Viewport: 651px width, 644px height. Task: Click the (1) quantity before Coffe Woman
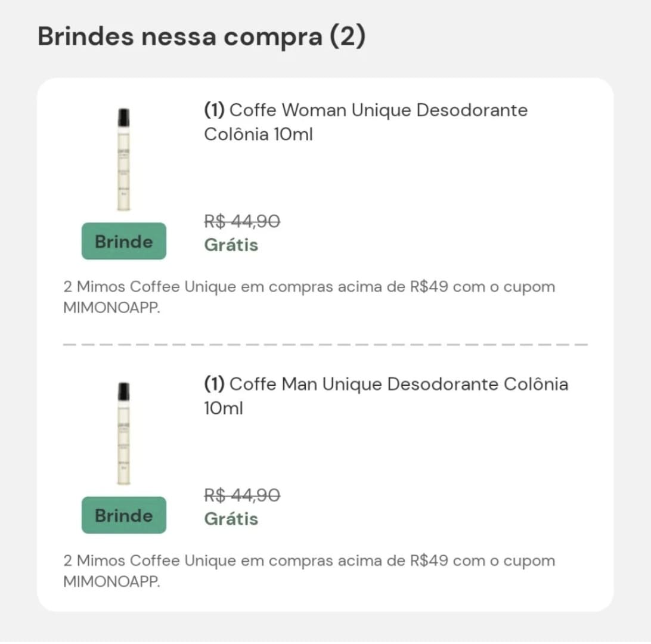tap(215, 110)
